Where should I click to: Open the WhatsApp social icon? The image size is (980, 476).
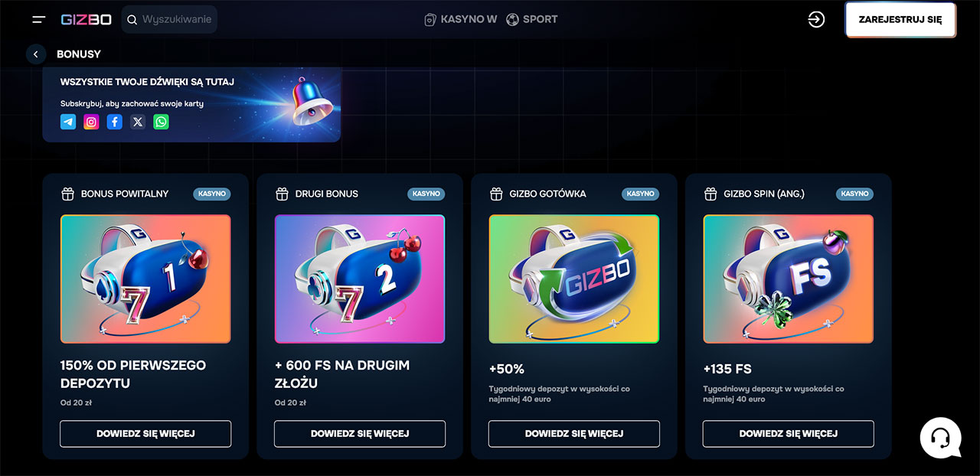(161, 122)
